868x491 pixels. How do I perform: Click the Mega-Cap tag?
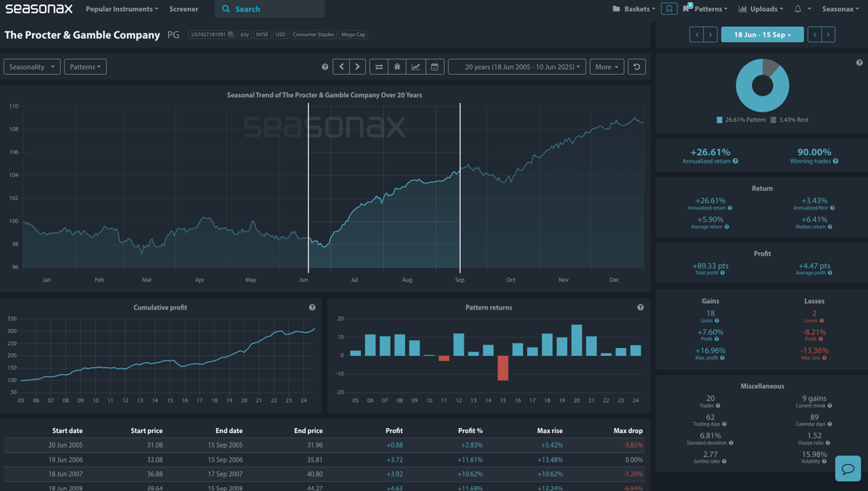pos(353,34)
